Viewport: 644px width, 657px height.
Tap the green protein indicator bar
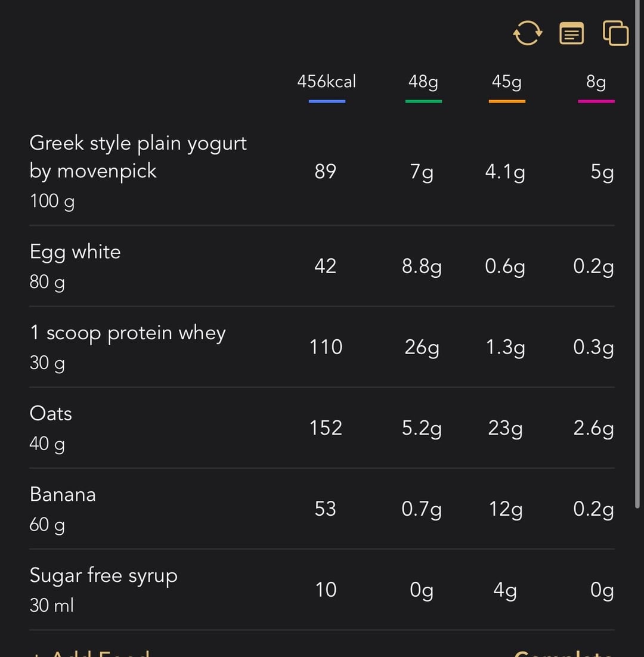[423, 101]
